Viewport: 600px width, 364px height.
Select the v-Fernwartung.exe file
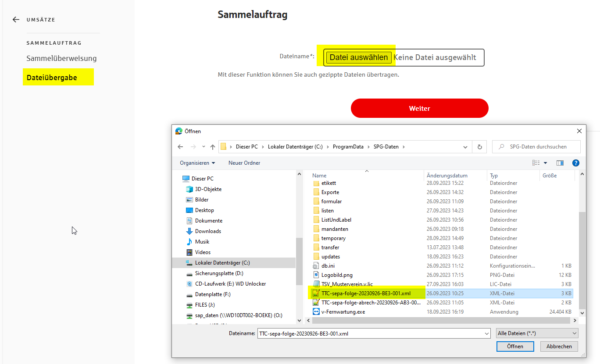pyautogui.click(x=343, y=312)
